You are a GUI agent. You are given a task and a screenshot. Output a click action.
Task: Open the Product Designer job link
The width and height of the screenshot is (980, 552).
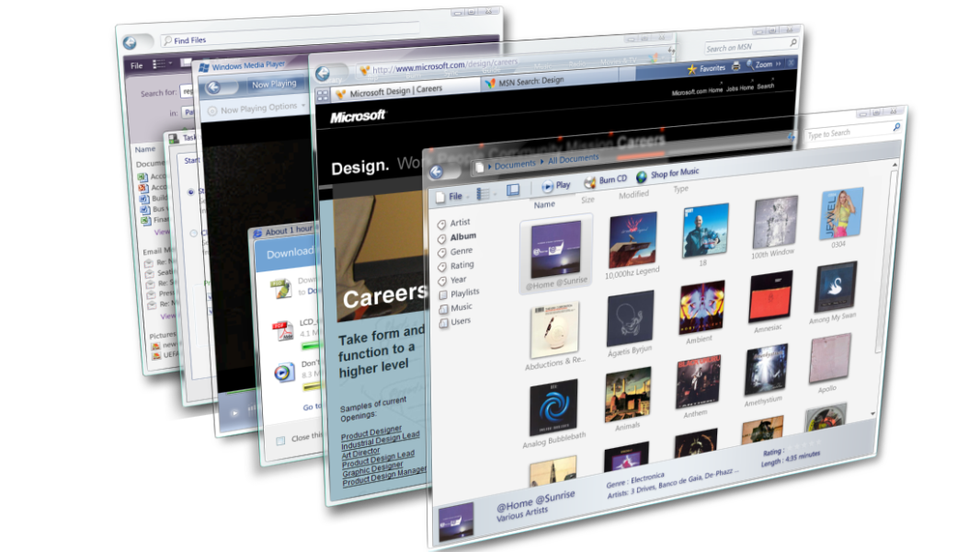[370, 430]
